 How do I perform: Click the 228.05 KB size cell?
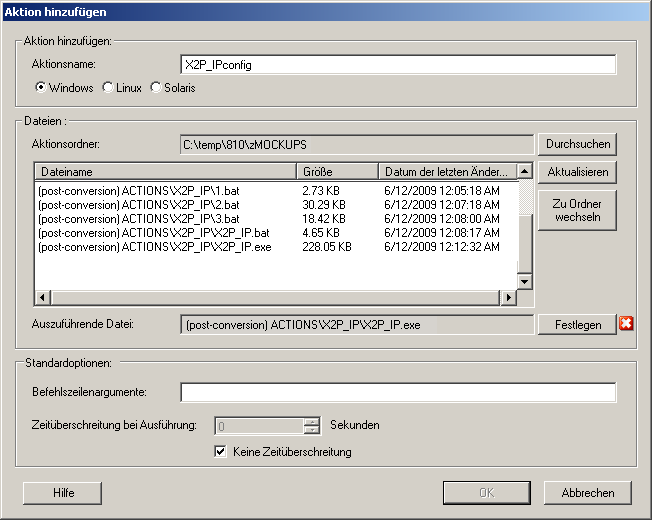[327, 247]
